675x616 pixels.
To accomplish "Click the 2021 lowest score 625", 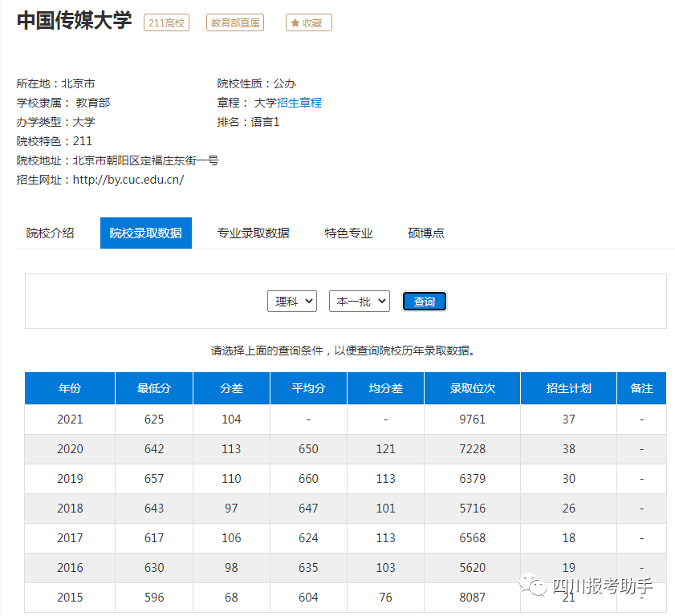I will click(x=154, y=419).
